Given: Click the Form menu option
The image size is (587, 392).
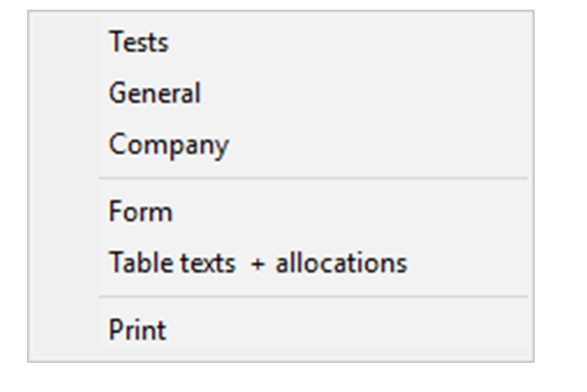Looking at the screenshot, I should [x=140, y=213].
